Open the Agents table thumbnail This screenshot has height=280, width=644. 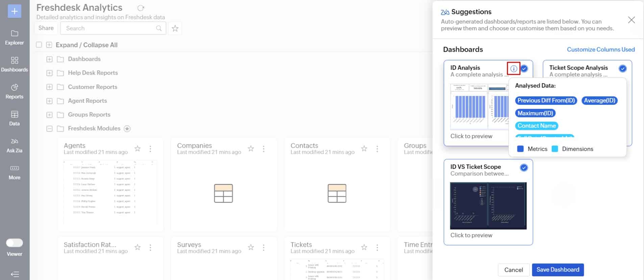coord(110,192)
